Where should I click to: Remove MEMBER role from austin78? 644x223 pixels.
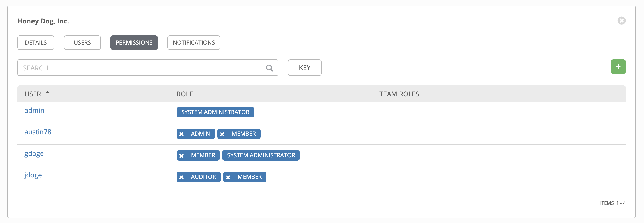(222, 134)
